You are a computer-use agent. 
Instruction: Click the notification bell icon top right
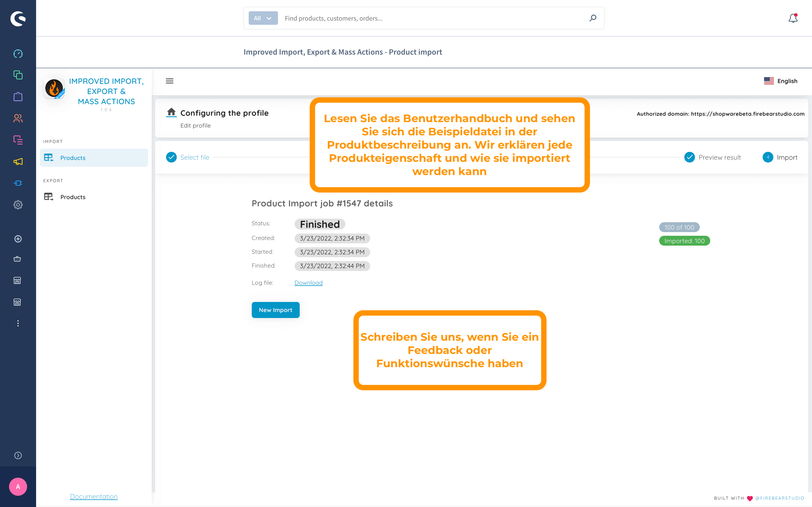(793, 18)
